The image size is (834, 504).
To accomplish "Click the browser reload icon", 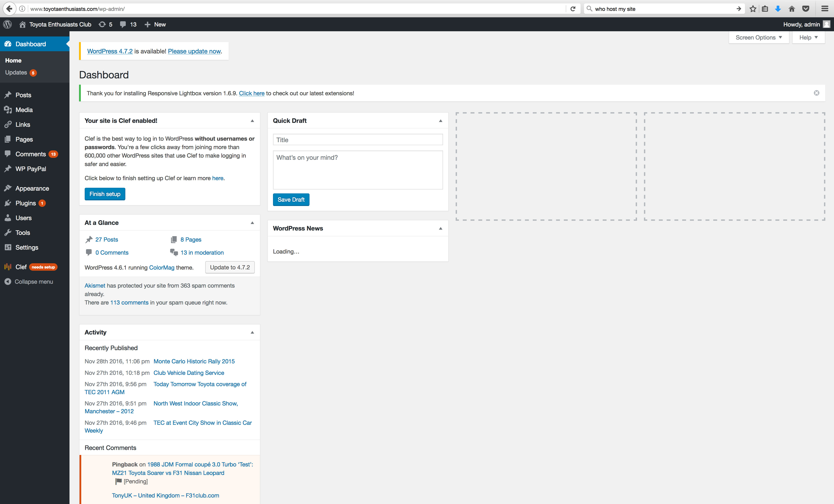I will [x=573, y=9].
